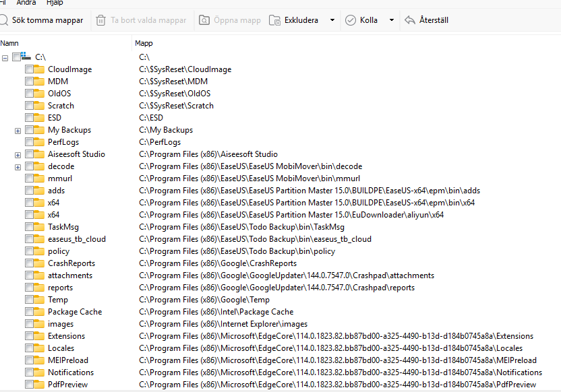
Task: Collapse the C:\ root tree node
Action: coord(5,58)
